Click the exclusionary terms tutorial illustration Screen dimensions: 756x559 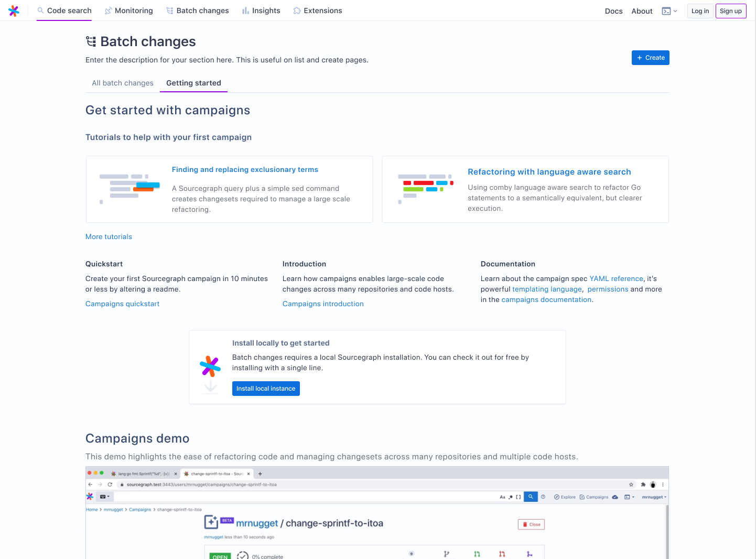pyautogui.click(x=129, y=189)
